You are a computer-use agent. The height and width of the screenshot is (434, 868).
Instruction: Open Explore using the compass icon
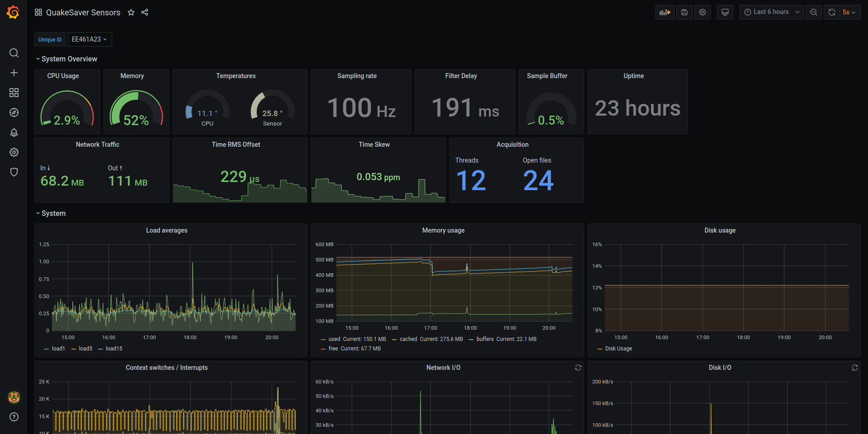(14, 112)
